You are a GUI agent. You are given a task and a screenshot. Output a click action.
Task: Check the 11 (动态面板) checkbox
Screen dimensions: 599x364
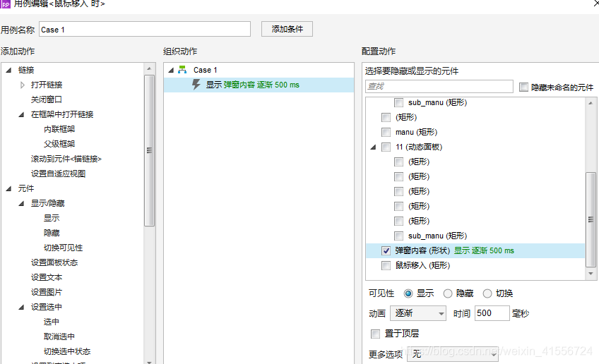pyautogui.click(x=386, y=147)
